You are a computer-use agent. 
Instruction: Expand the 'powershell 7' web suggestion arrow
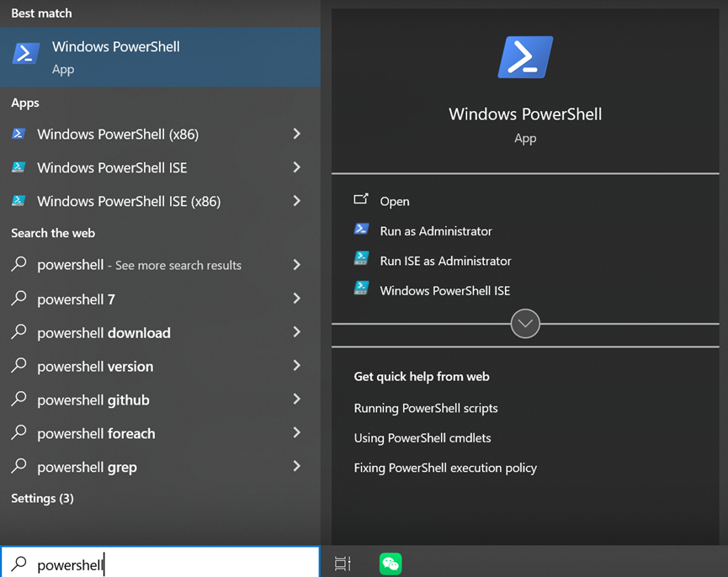tap(297, 299)
